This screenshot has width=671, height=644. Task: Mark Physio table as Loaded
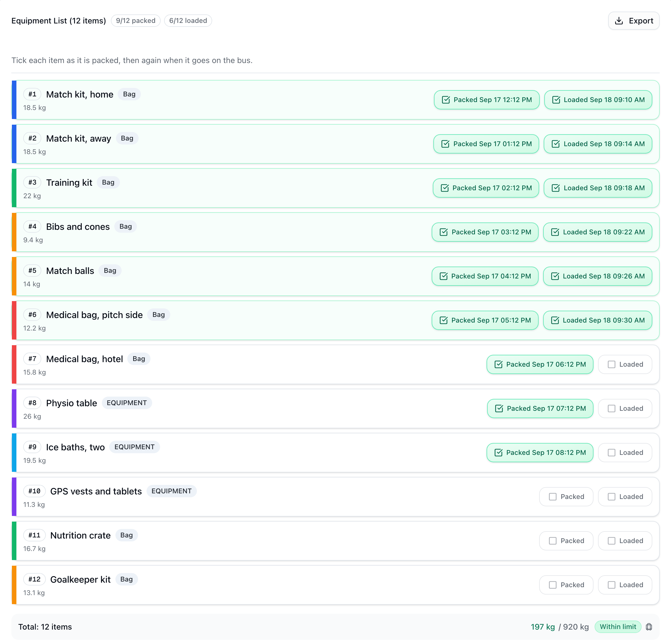click(x=625, y=409)
